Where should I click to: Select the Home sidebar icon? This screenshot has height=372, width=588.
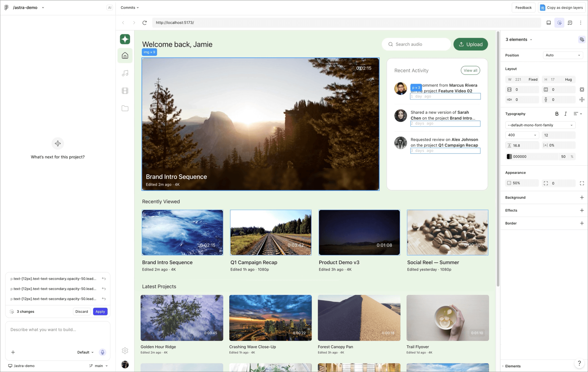[x=125, y=55]
